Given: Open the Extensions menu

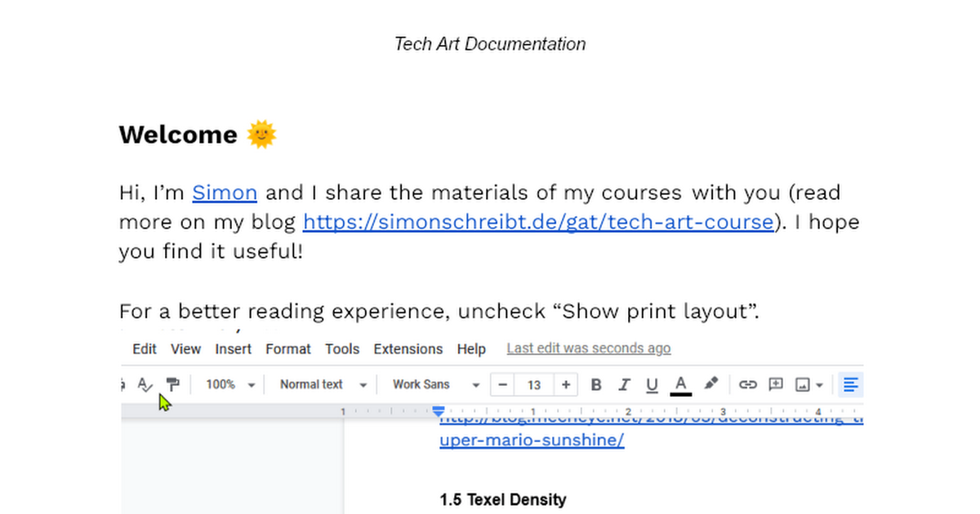Looking at the screenshot, I should coord(408,348).
